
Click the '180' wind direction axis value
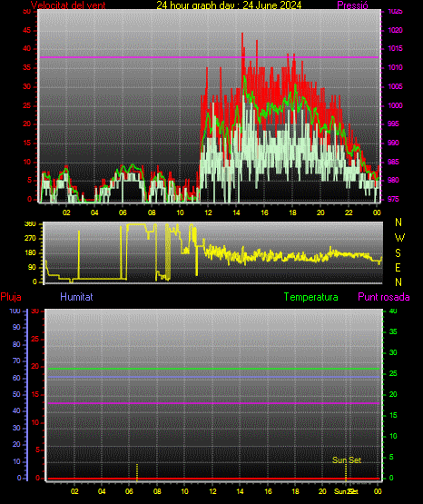coord(30,253)
